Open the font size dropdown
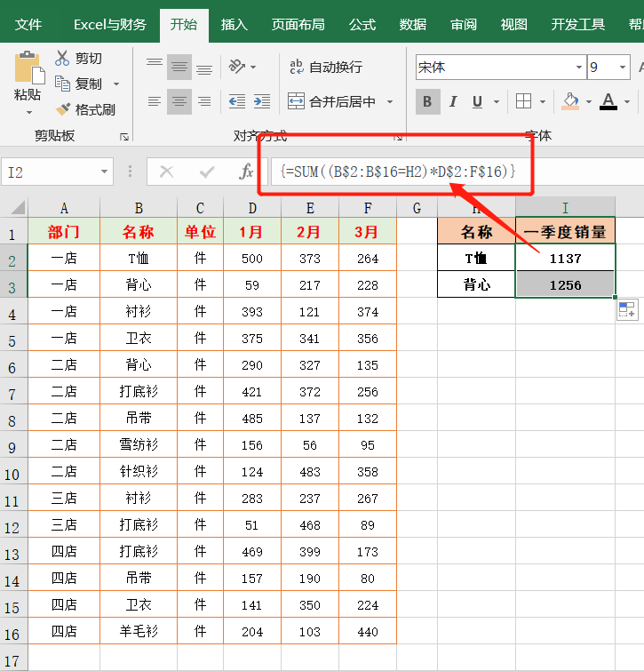The image size is (644, 671). pyautogui.click(x=623, y=68)
